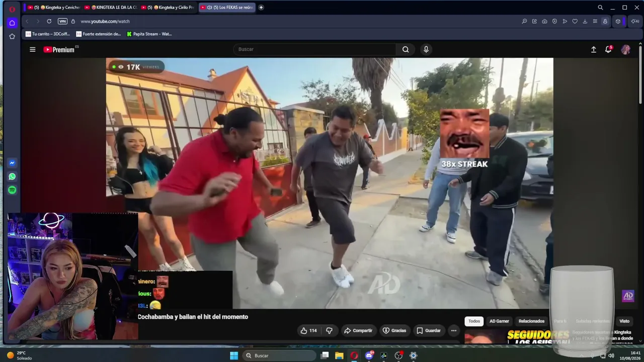Screen dimensions: 644x362
Task: Open the extensions cube icon
Action: click(618, 21)
